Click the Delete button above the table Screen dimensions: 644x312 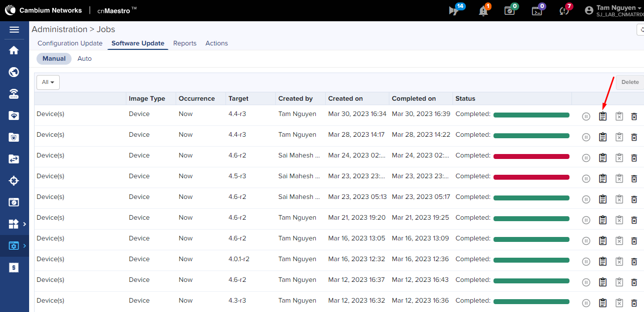(x=629, y=82)
